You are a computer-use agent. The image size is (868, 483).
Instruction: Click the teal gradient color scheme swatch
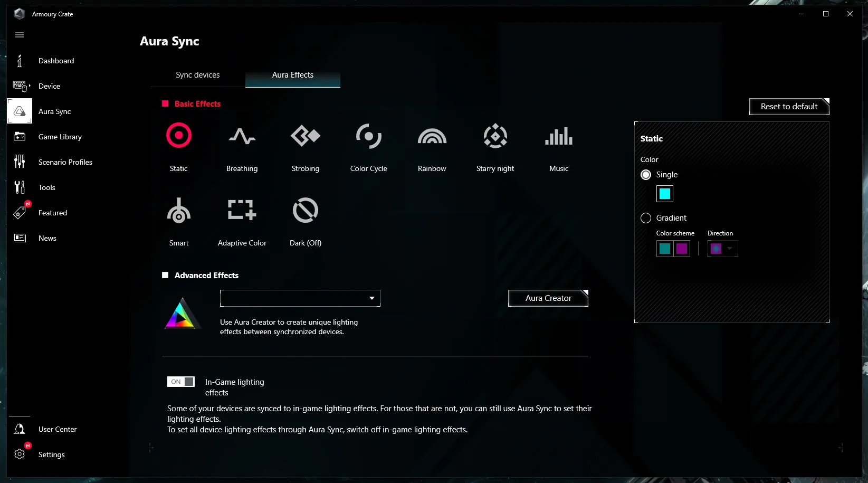point(665,249)
